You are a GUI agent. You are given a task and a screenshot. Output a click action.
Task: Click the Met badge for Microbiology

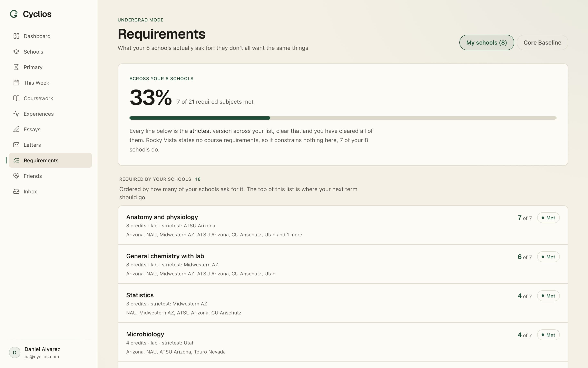[548, 335]
